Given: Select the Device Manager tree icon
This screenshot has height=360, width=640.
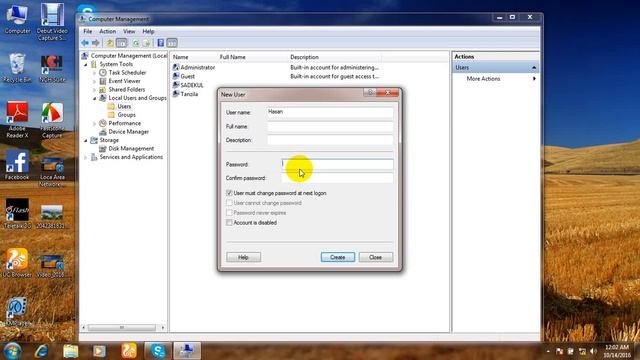Looking at the screenshot, I should pos(103,132).
